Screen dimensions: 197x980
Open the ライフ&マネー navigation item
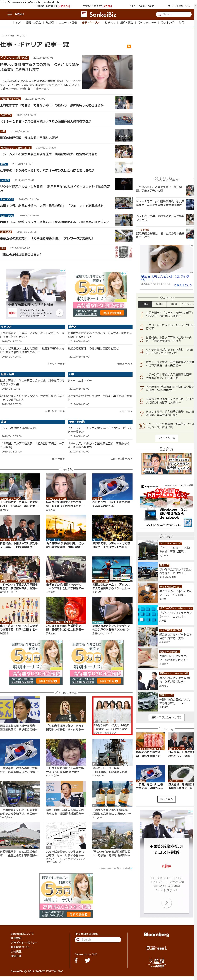tap(147, 22)
